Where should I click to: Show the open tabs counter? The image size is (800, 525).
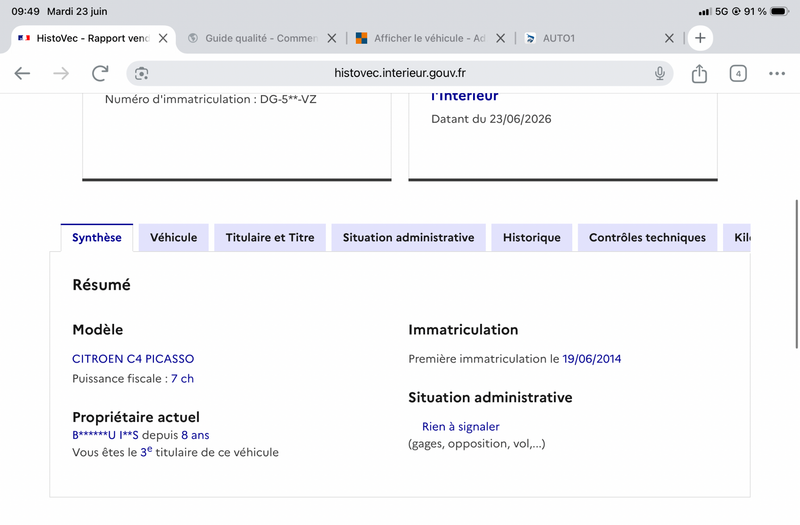coord(738,73)
